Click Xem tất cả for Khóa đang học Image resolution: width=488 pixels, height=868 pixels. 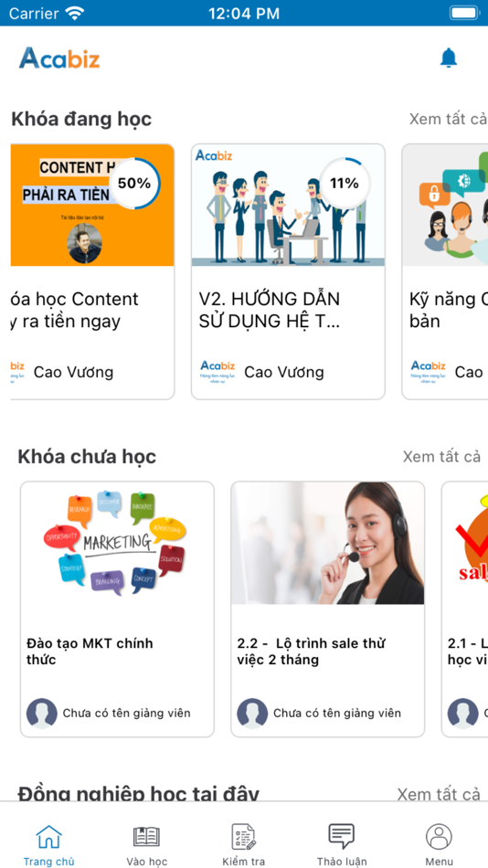click(448, 119)
